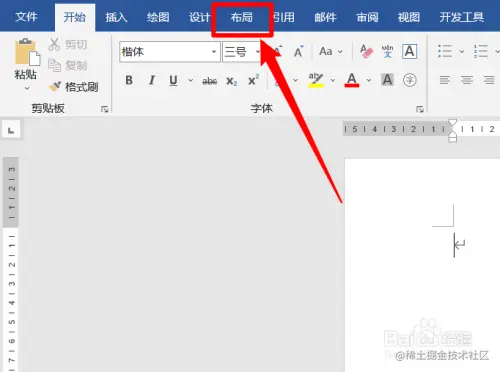Open the 插入 (Insert) ribbon tab
500x372 pixels.
[x=116, y=17]
